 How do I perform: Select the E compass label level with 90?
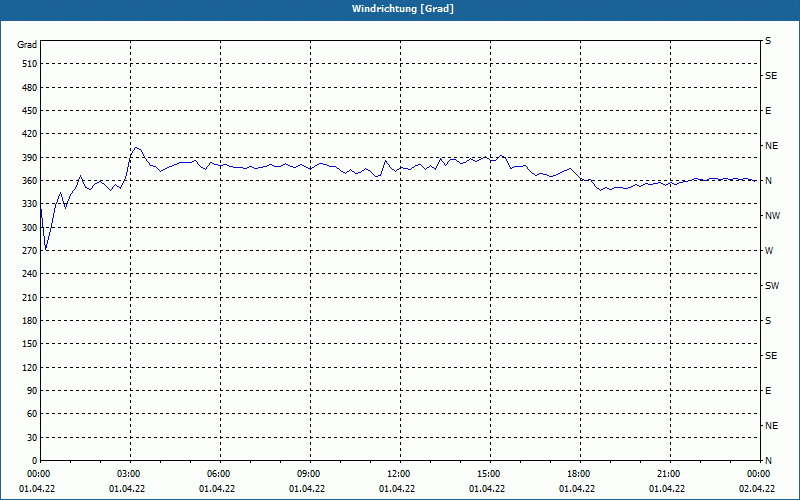tap(768, 391)
